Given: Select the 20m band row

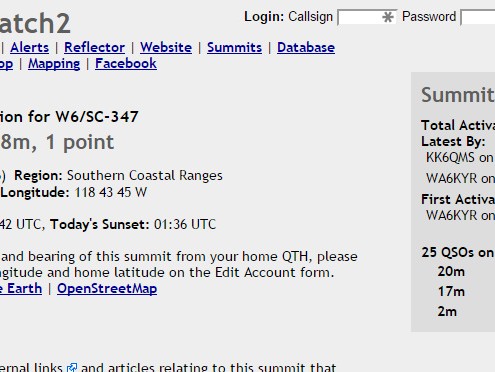Looking at the screenshot, I should pos(451,272).
